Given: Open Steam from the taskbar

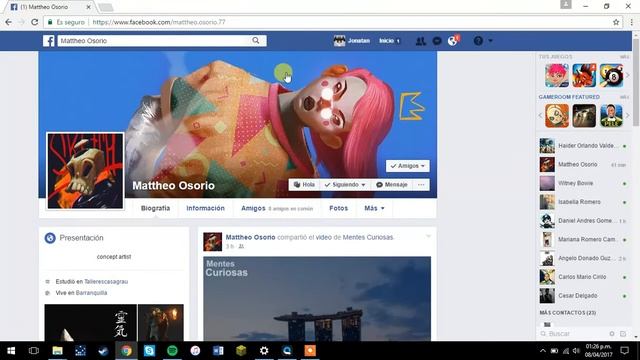Looking at the screenshot, I should pos(103,351).
